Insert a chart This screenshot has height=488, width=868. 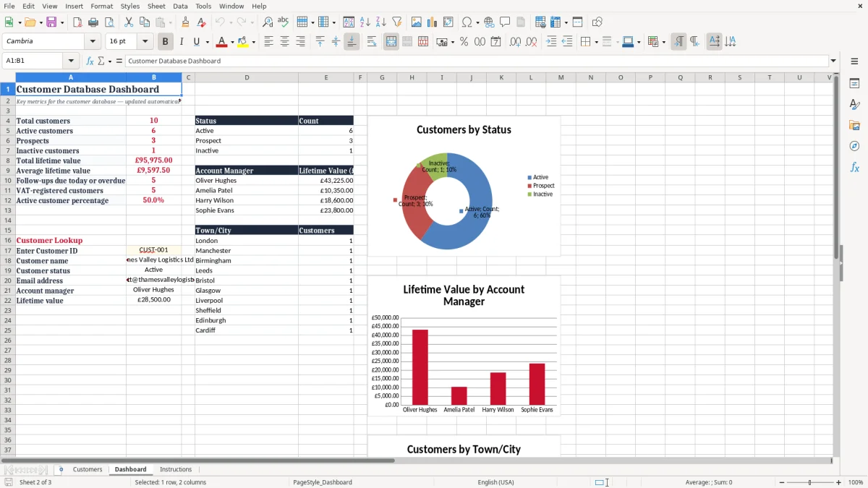tap(433, 22)
